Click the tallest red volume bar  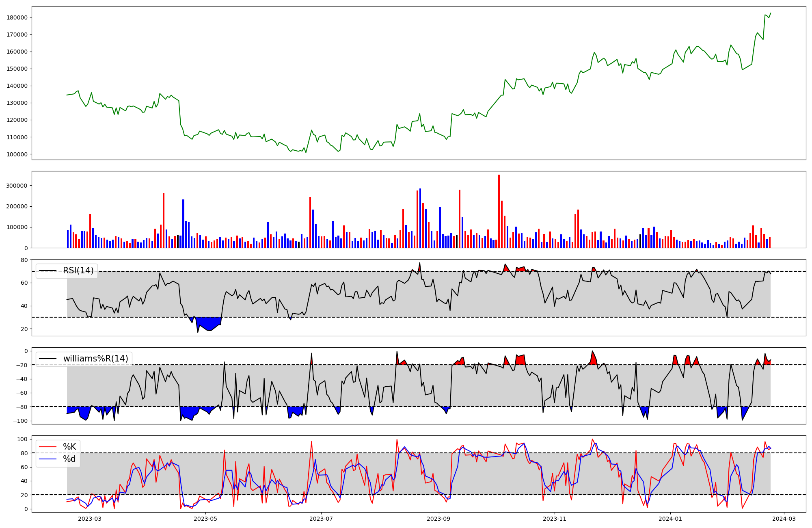[x=499, y=211]
